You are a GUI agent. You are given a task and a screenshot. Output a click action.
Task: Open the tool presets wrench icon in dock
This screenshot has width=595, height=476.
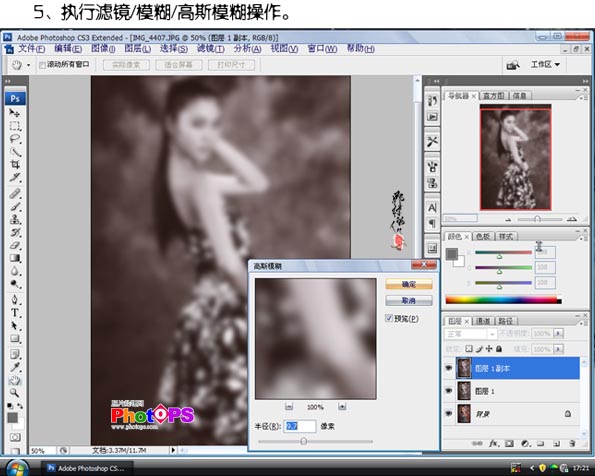pos(432,142)
